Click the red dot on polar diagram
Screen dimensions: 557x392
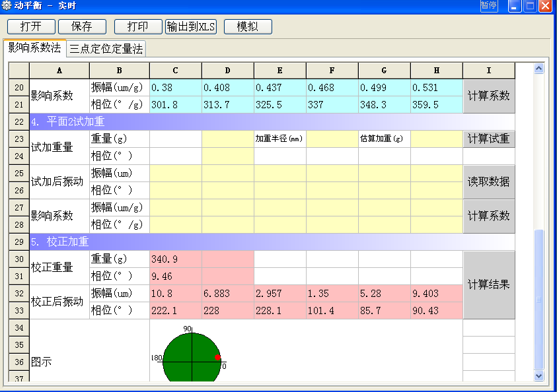(218, 357)
